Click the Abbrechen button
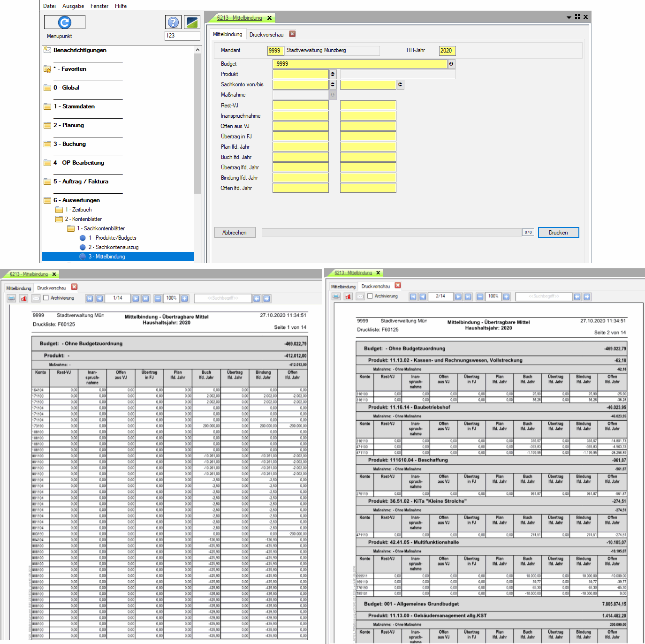The image size is (645, 644). tap(235, 233)
